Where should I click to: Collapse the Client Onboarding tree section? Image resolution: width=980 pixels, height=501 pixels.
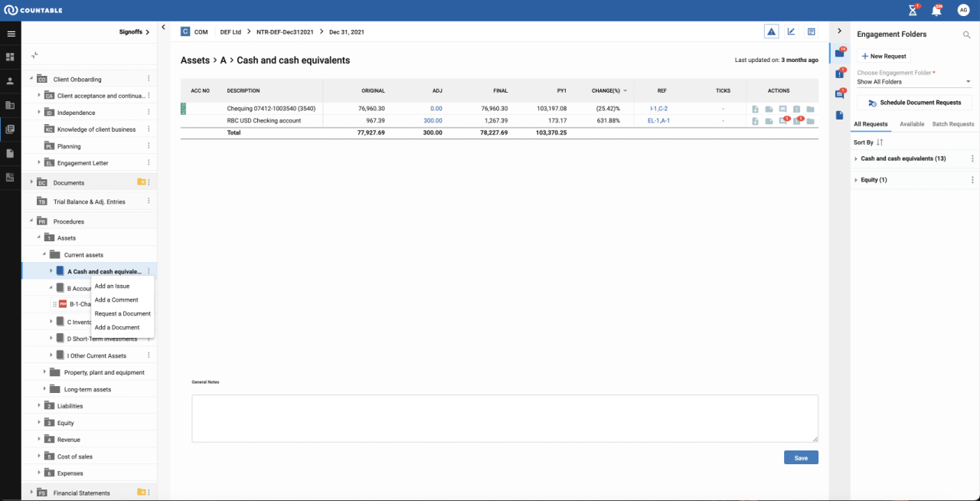[x=31, y=79]
